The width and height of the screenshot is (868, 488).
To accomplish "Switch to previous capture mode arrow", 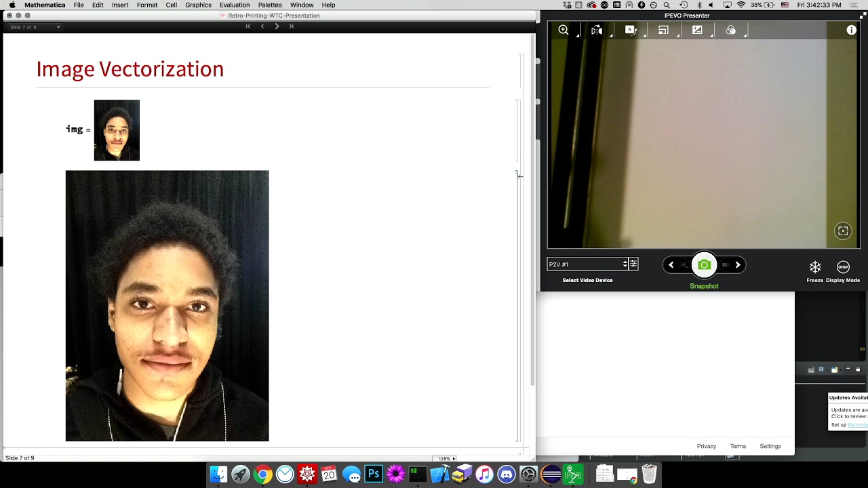I will tap(671, 265).
